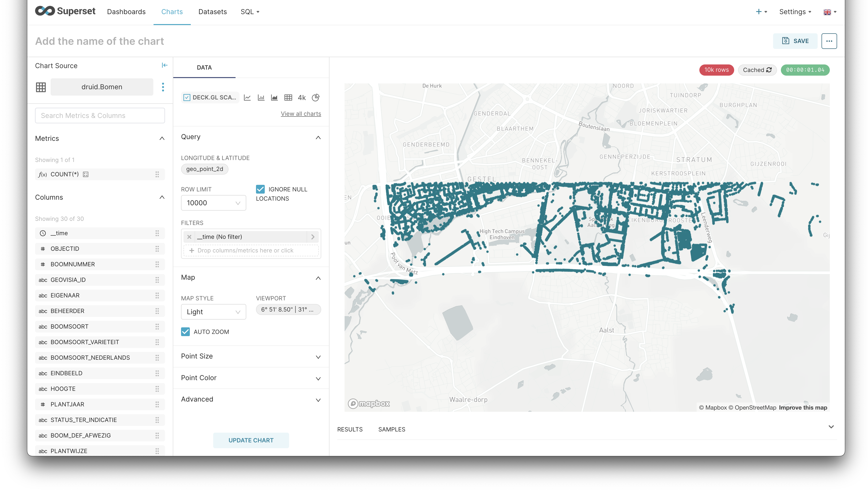Select the RESULTS tab below the map
This screenshot has width=868, height=492.
(350, 429)
